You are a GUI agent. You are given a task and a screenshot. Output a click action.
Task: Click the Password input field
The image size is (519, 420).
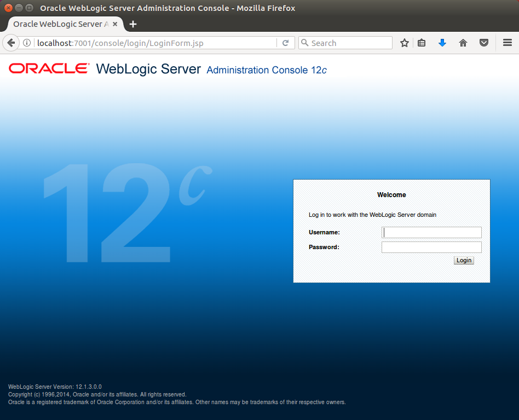click(431, 247)
